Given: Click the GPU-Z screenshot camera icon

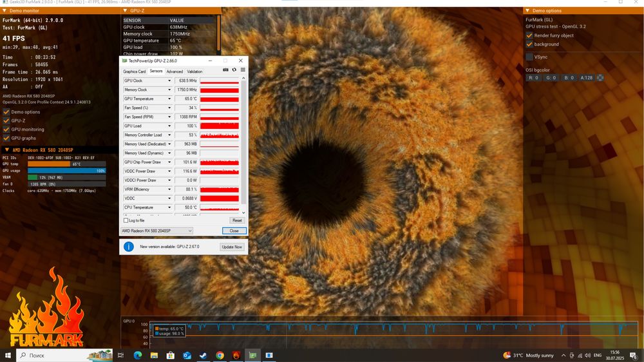Looking at the screenshot, I should click(x=225, y=70).
